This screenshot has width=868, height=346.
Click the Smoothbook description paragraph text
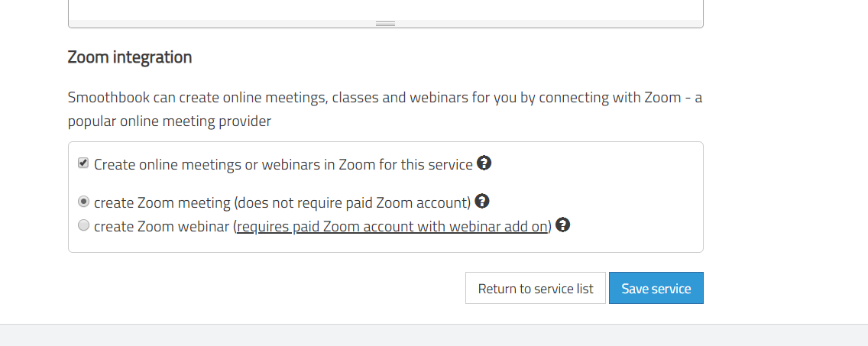coord(385,109)
